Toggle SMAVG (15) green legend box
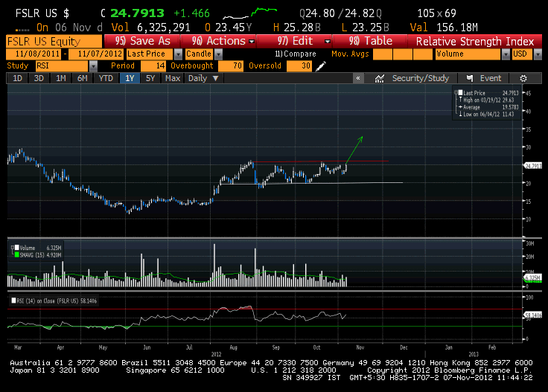 point(16,255)
